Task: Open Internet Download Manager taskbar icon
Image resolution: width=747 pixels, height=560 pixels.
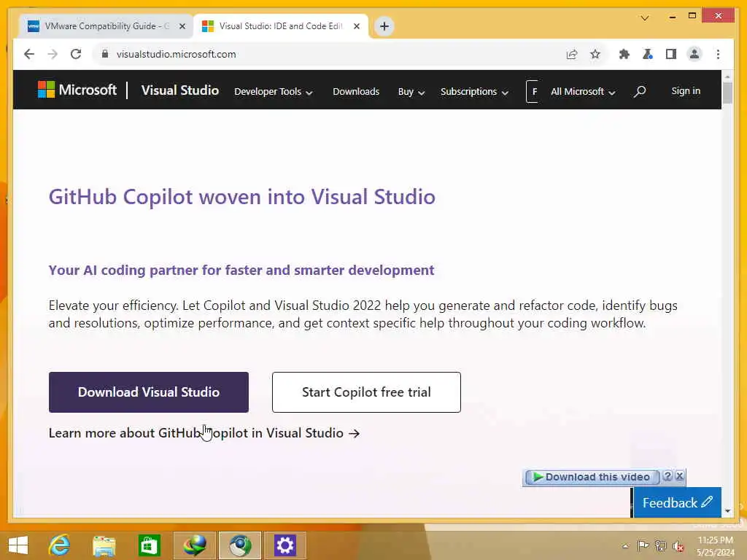Action: 195,545
